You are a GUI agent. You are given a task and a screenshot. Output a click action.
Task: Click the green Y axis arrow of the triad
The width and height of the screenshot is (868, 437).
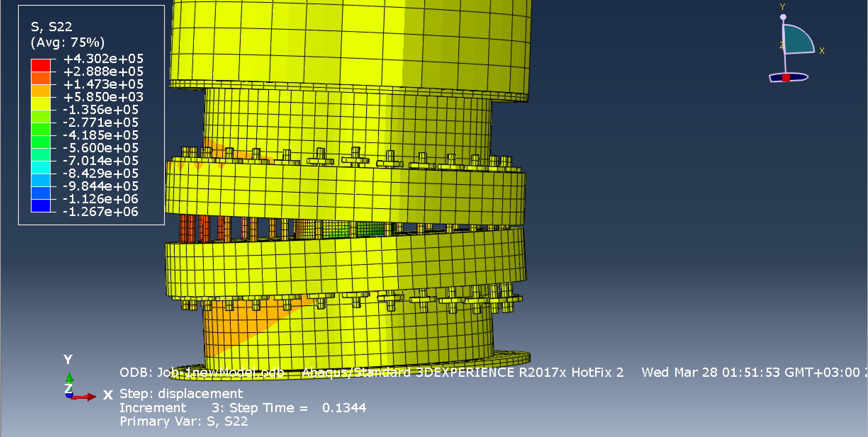(x=69, y=379)
